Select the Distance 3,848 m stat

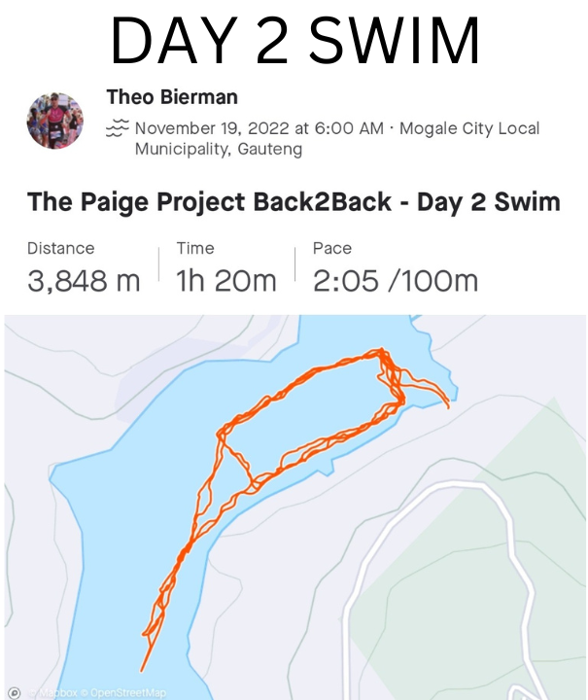[x=84, y=266]
